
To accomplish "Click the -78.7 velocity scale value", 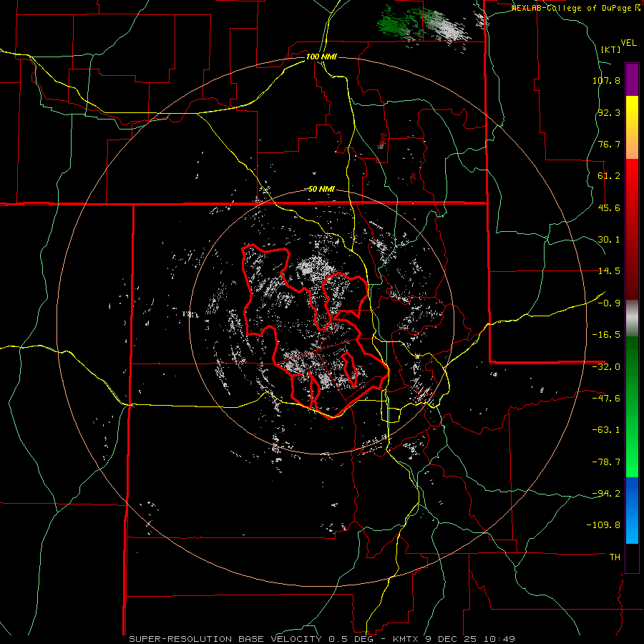I will [x=606, y=462].
